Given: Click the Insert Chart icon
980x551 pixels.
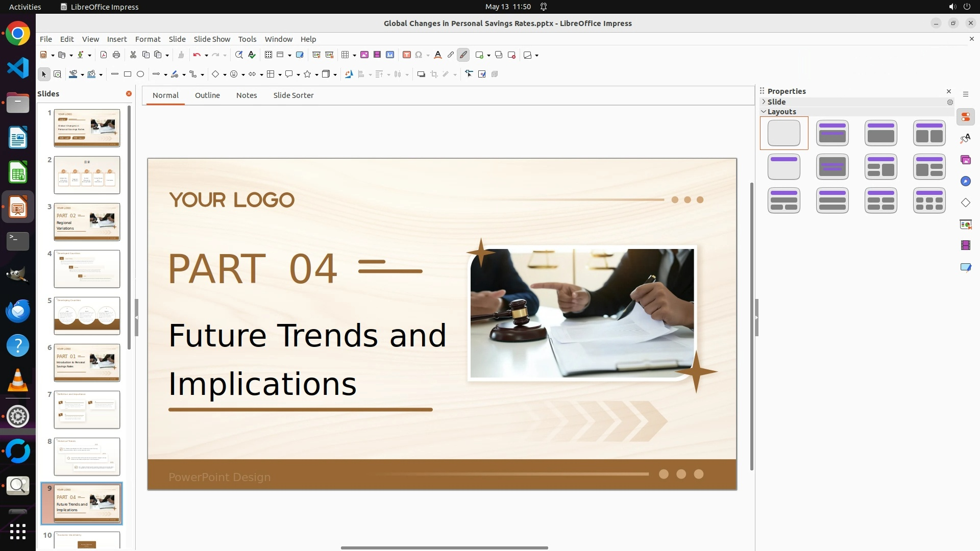Looking at the screenshot, I should 390,55.
